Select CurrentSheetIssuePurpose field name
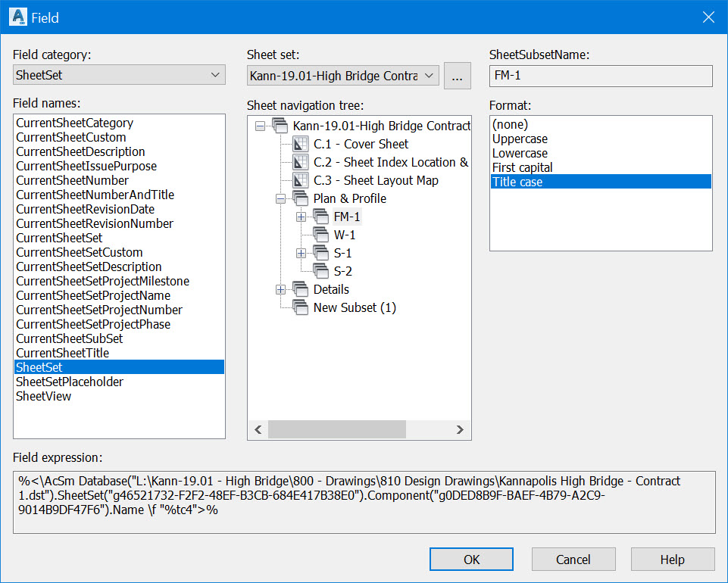 click(120, 166)
